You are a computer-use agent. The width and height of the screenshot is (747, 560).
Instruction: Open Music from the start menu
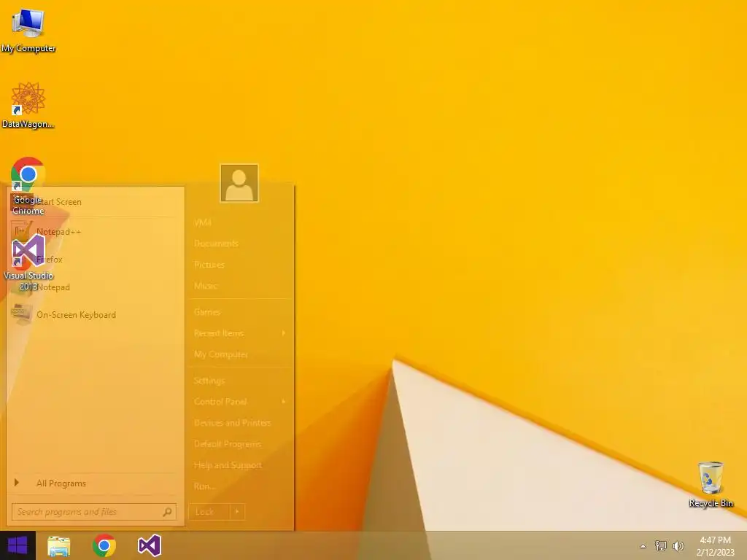[x=240, y=286]
